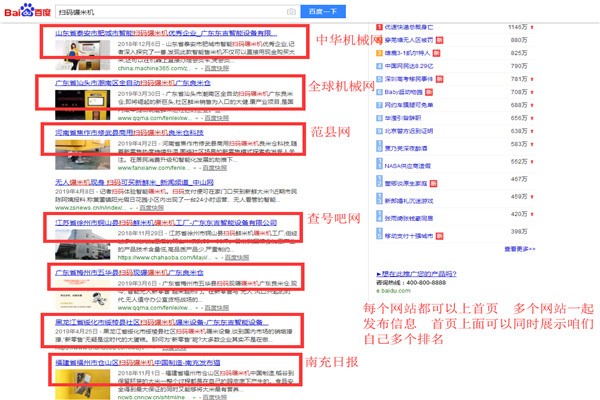The image size is (600, 400).
Task: Click red 新 badge beside 移动支付 item
Action: click(x=439, y=236)
